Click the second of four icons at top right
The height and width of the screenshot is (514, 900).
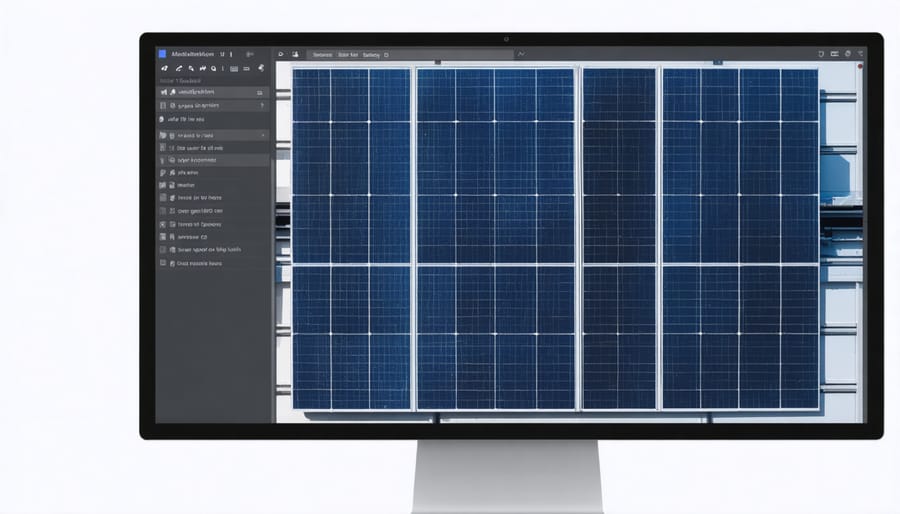[x=835, y=54]
